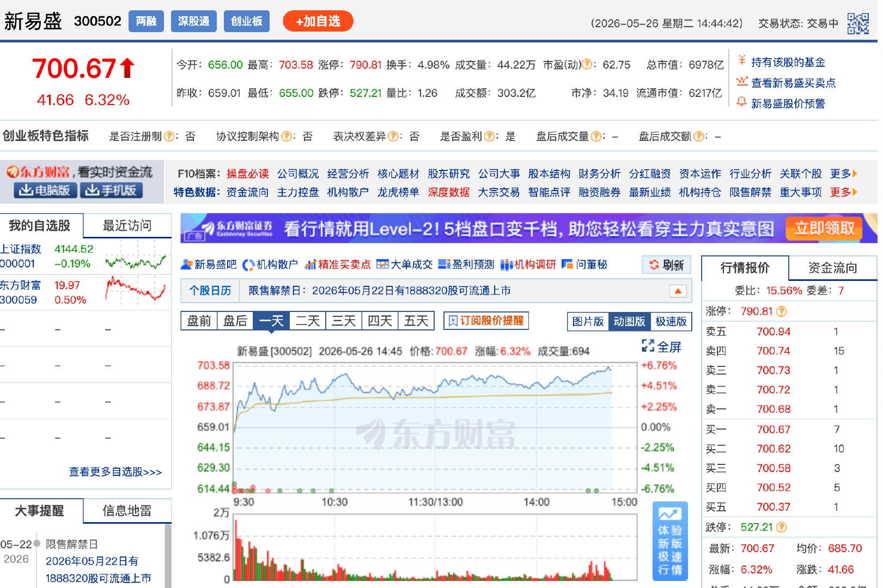Select the 盘前 chart period
Screen dimensions: 883x588
(x=199, y=321)
